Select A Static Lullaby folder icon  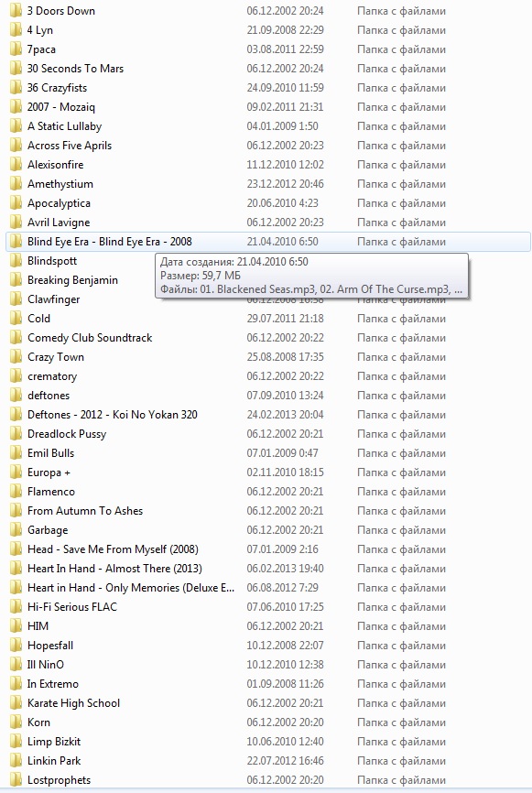16,126
